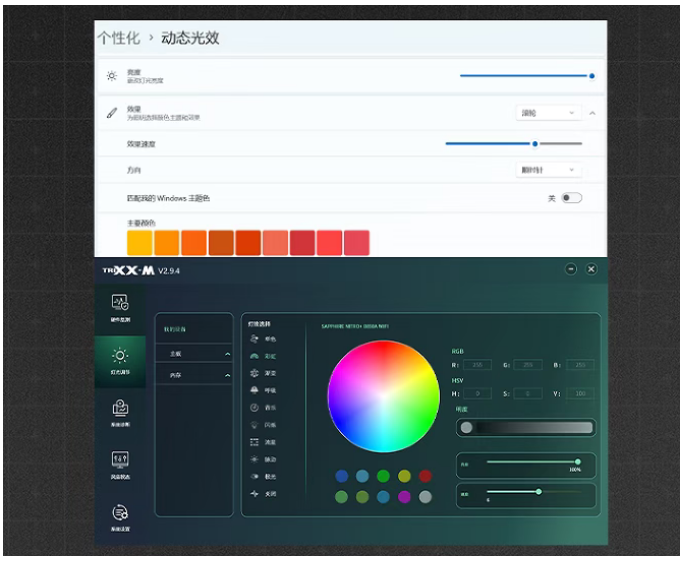Click the center of the color wheel

383,396
